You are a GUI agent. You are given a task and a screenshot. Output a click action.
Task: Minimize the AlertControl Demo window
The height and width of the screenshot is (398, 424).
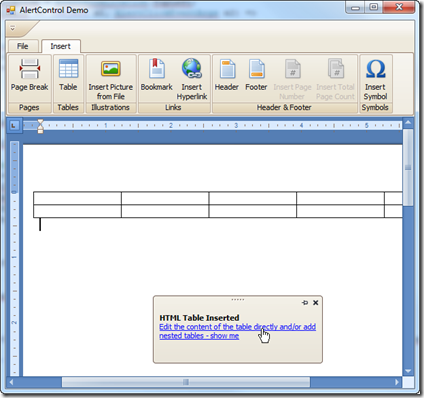(x=355, y=7)
